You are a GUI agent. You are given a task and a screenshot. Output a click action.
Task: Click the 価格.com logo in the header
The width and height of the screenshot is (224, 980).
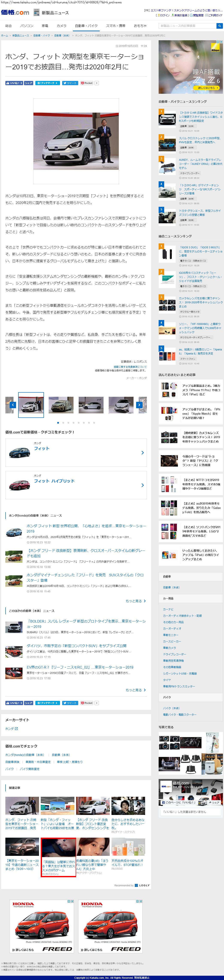15,12
